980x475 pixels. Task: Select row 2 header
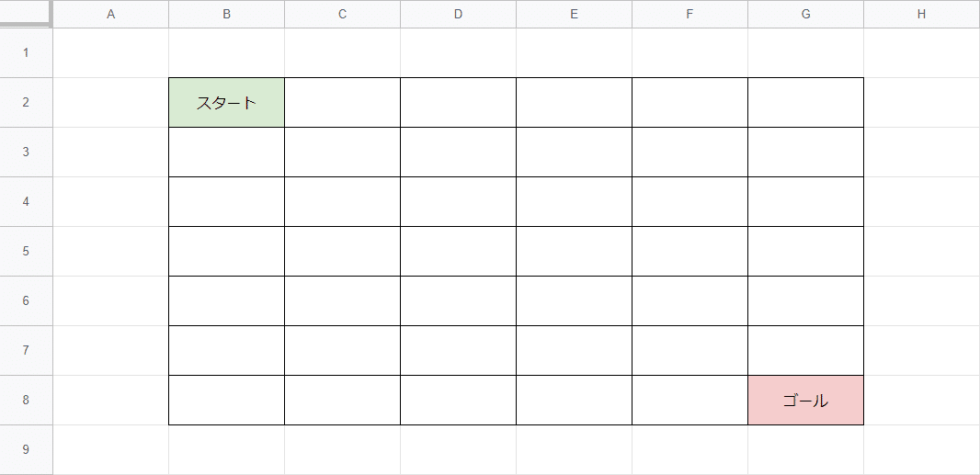26,103
